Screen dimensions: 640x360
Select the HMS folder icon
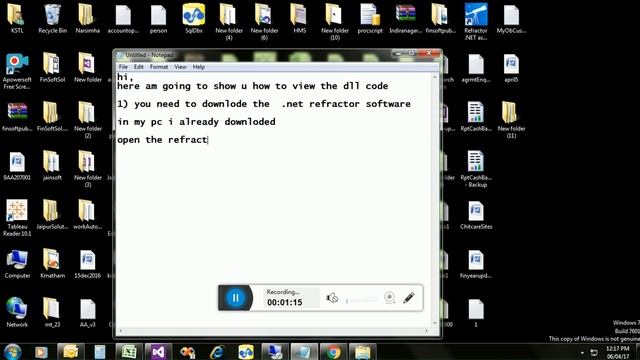299,19
